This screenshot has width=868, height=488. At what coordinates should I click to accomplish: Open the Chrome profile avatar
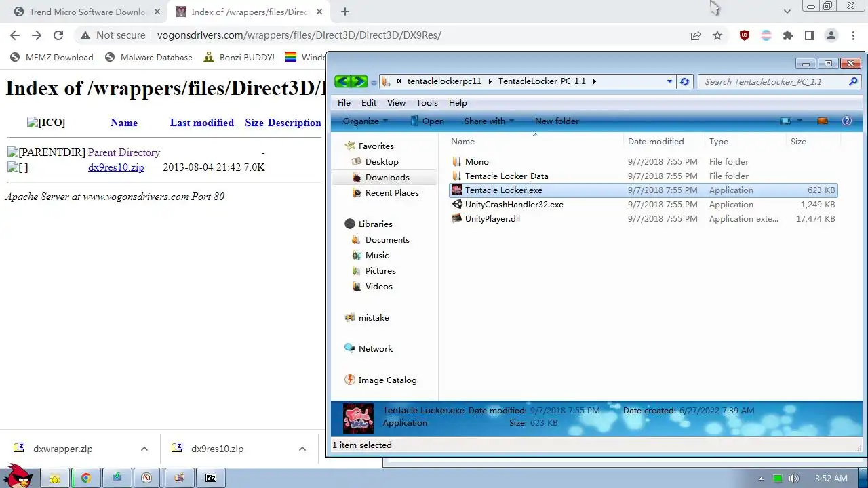[x=831, y=35]
